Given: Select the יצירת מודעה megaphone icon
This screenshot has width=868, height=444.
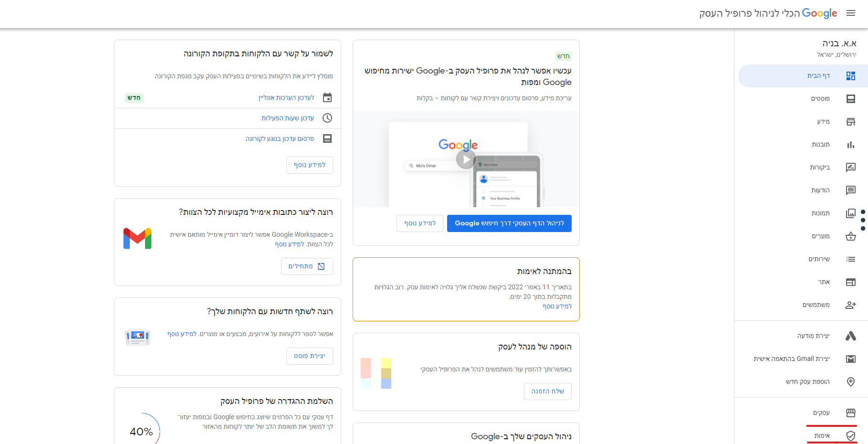Looking at the screenshot, I should coord(851,336).
